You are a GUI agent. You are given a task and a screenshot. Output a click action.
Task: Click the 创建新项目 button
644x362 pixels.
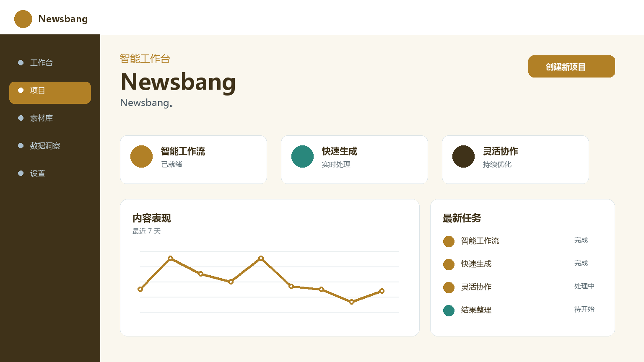tap(571, 66)
